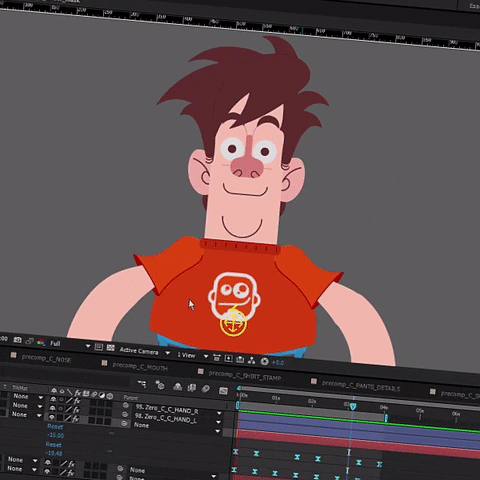Open parent None dropdown of selected third row
The width and height of the screenshot is (480, 480).
coord(177,428)
